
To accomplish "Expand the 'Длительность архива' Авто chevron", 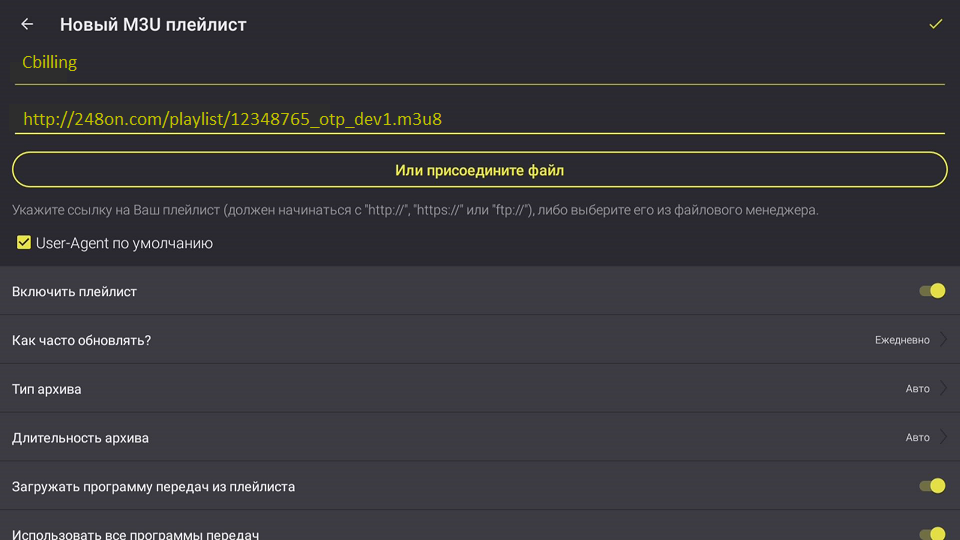I will [x=943, y=437].
